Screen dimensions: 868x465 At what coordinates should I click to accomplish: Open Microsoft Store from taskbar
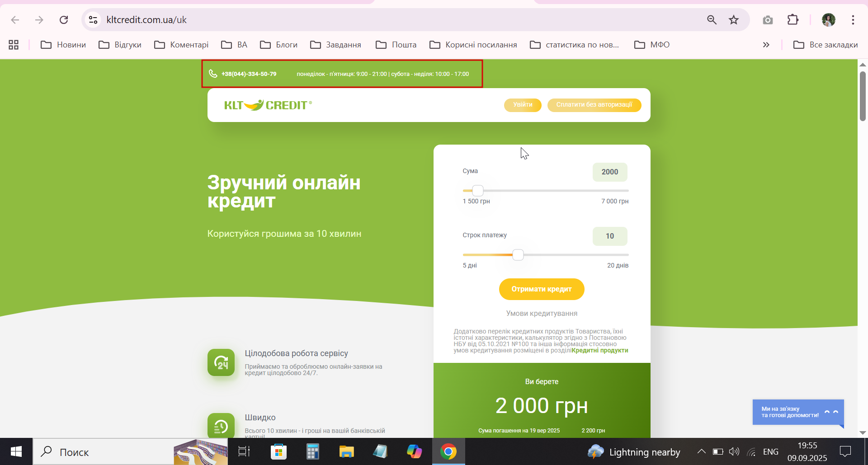tap(278, 451)
